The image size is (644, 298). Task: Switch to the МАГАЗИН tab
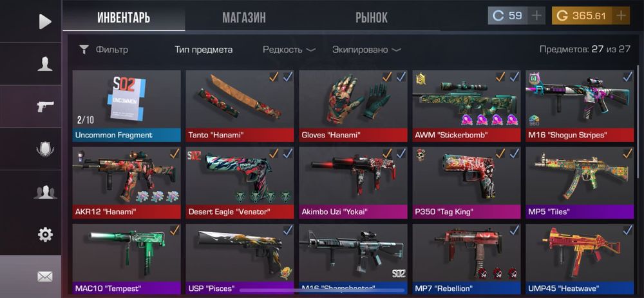(x=244, y=17)
